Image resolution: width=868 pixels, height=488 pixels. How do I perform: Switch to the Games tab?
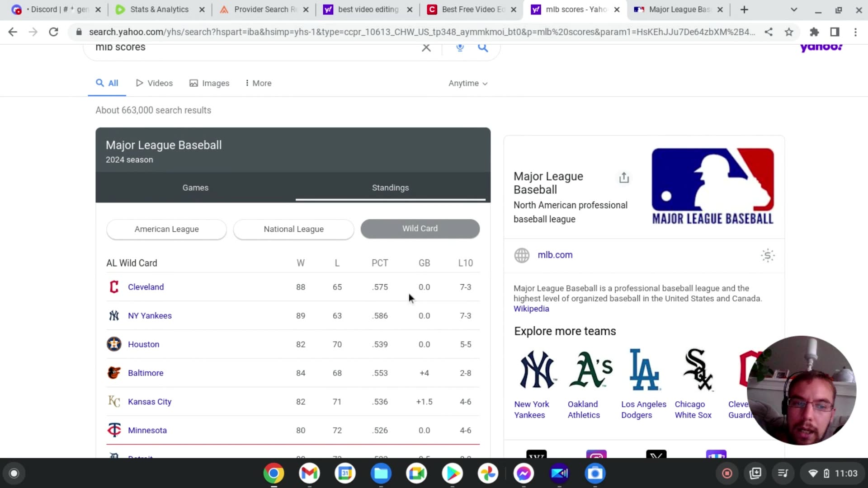click(195, 188)
